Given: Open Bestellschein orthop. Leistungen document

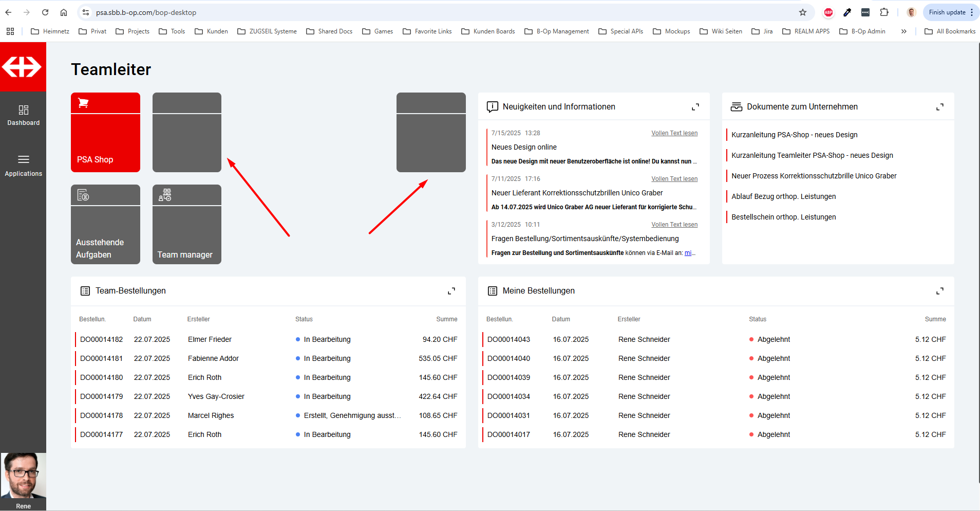Looking at the screenshot, I should pos(783,217).
